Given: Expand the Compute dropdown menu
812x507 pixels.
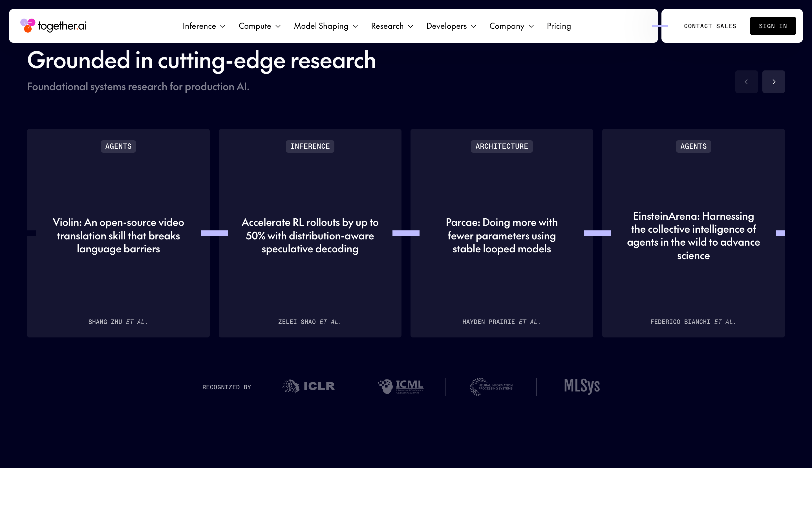Looking at the screenshot, I should (259, 26).
